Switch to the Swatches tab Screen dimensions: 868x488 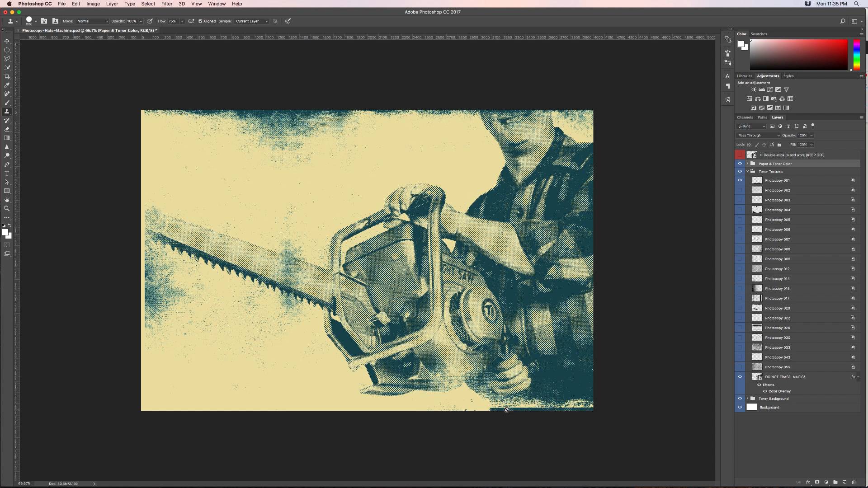pyautogui.click(x=759, y=34)
